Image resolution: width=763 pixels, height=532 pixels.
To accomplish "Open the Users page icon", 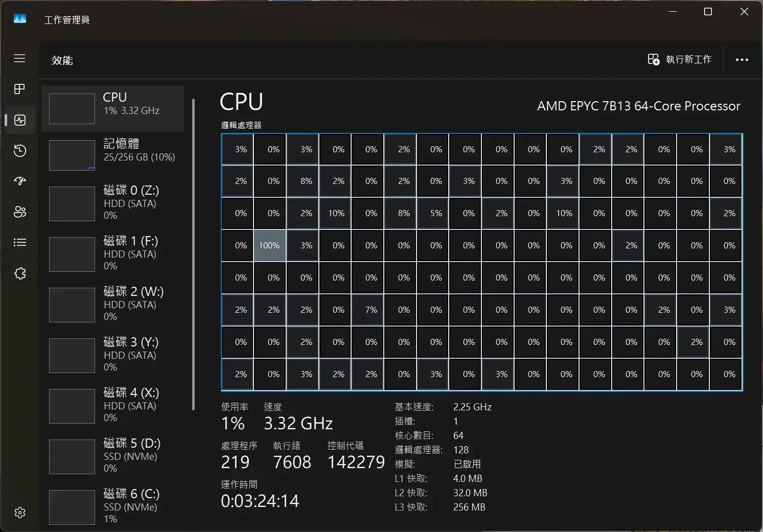I will (20, 212).
